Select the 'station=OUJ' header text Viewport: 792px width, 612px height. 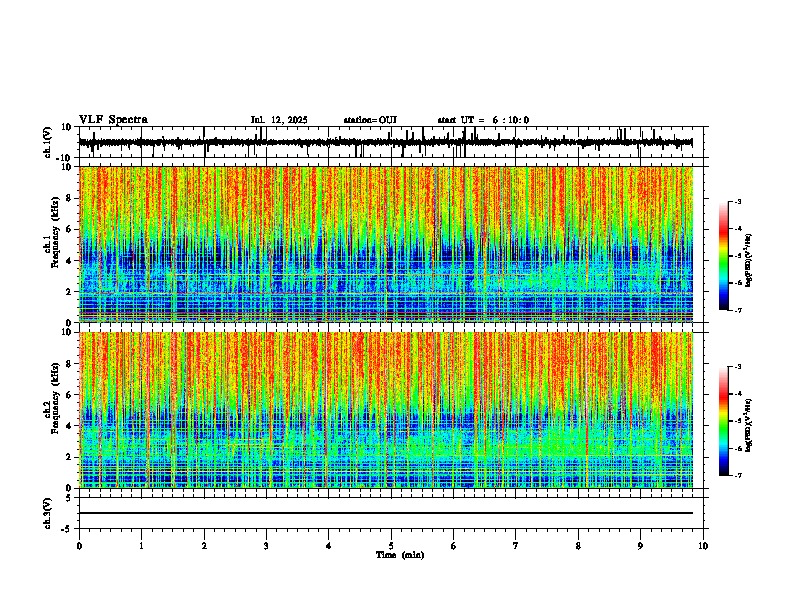pyautogui.click(x=370, y=120)
